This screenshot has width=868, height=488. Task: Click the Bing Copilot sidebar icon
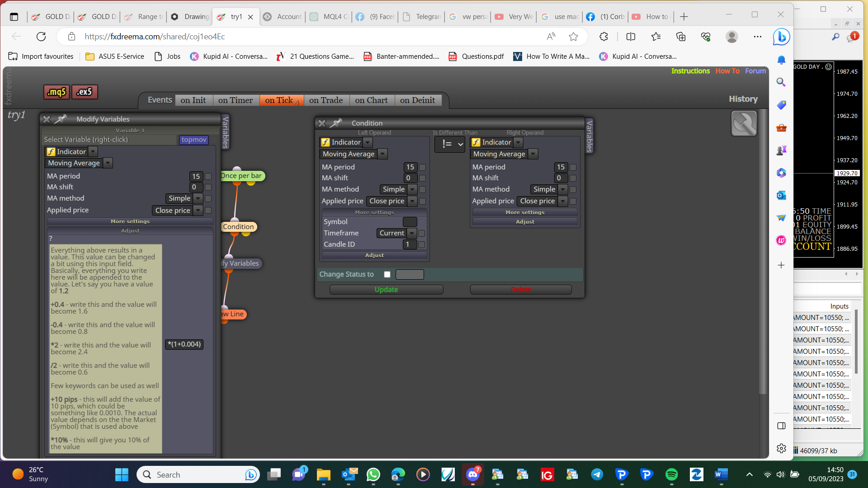(781, 37)
